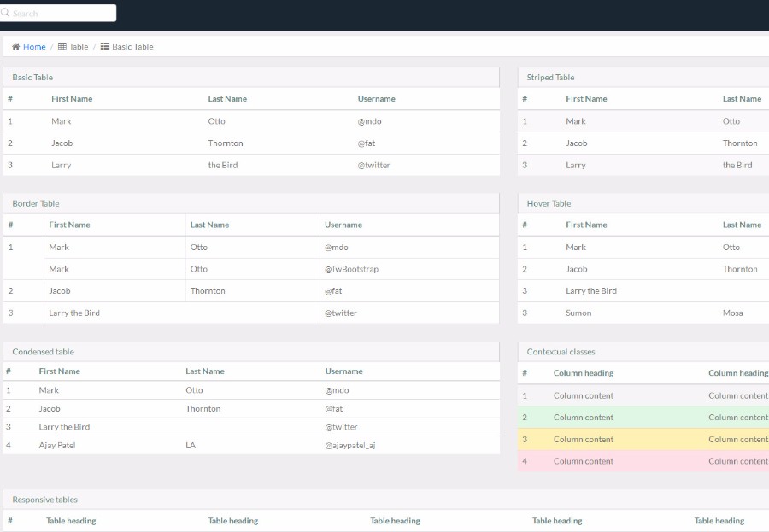Go to the Table breadcrumb item
The width and height of the screenshot is (769, 532).
79,47
